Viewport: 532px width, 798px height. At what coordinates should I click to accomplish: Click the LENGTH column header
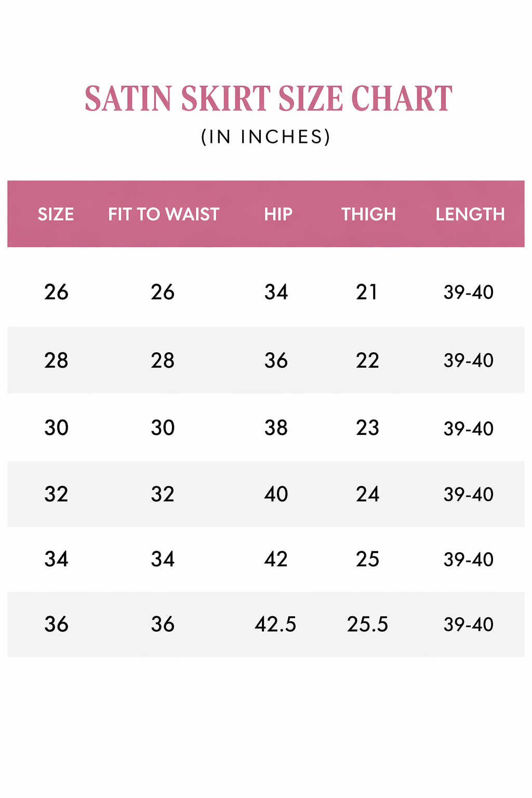pos(470,214)
